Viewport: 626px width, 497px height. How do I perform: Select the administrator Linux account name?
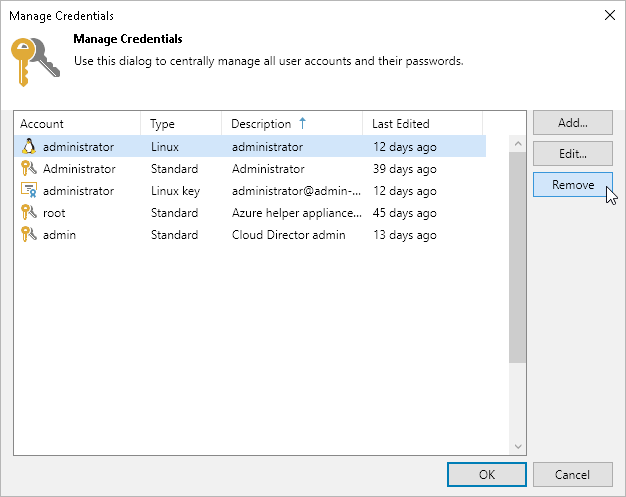tap(79, 147)
